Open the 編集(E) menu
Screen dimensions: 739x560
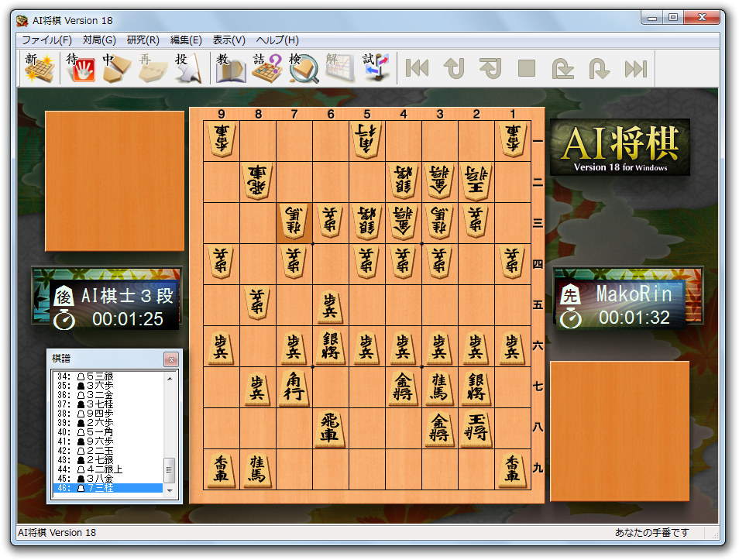coord(186,40)
